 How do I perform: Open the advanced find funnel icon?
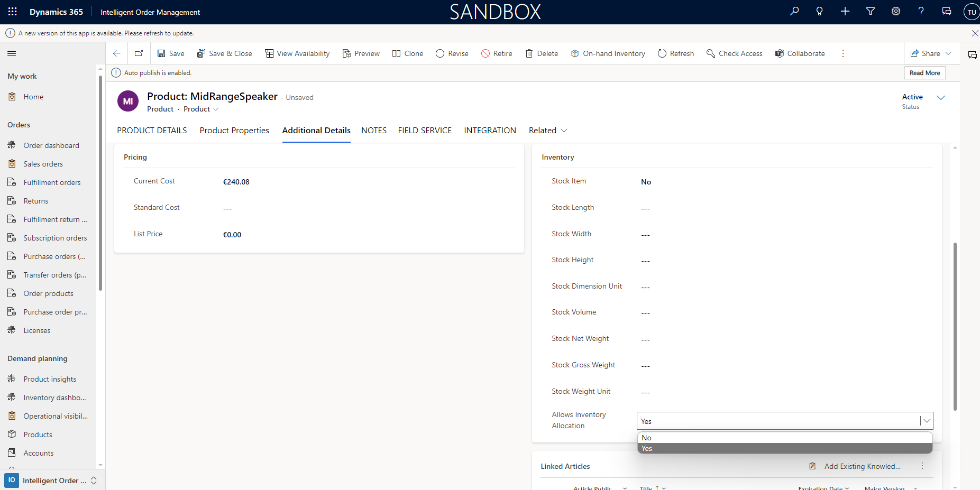pos(871,11)
